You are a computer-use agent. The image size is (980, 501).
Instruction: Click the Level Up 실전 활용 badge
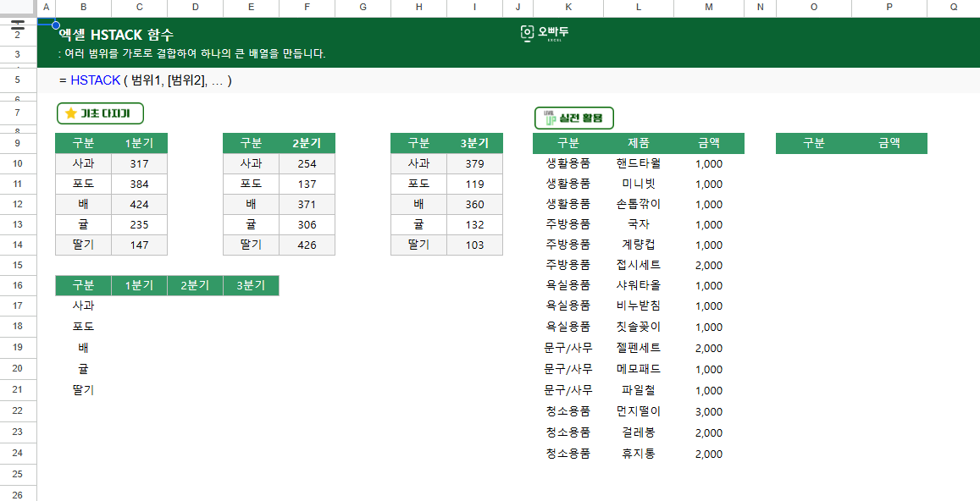(573, 118)
